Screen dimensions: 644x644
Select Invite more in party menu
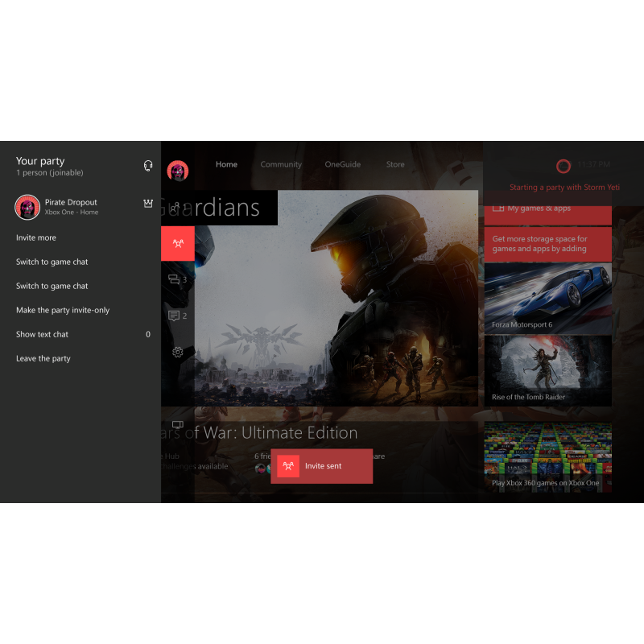click(36, 237)
